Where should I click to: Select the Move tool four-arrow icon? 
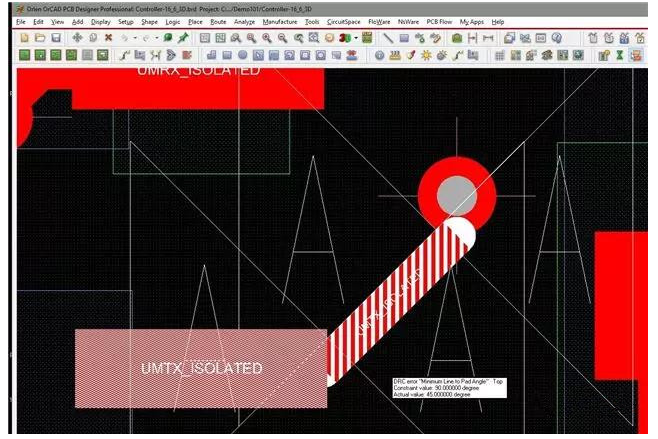tap(77, 38)
